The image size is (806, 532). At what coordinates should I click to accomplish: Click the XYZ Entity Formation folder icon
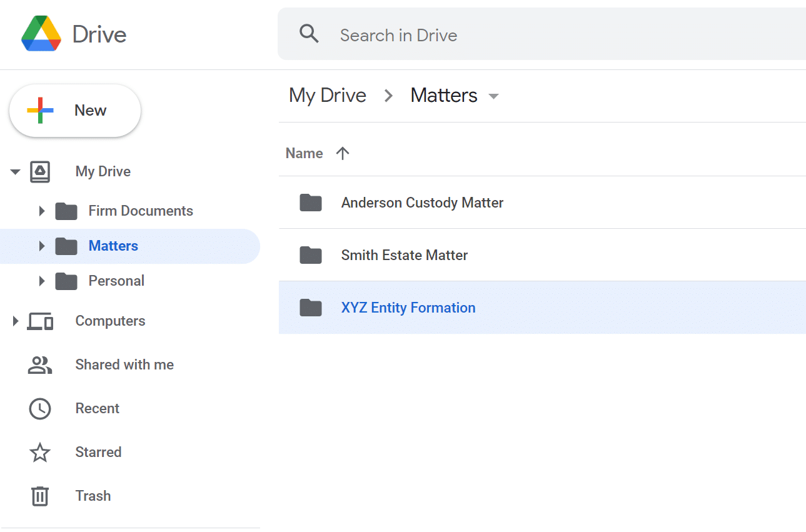[x=311, y=308]
